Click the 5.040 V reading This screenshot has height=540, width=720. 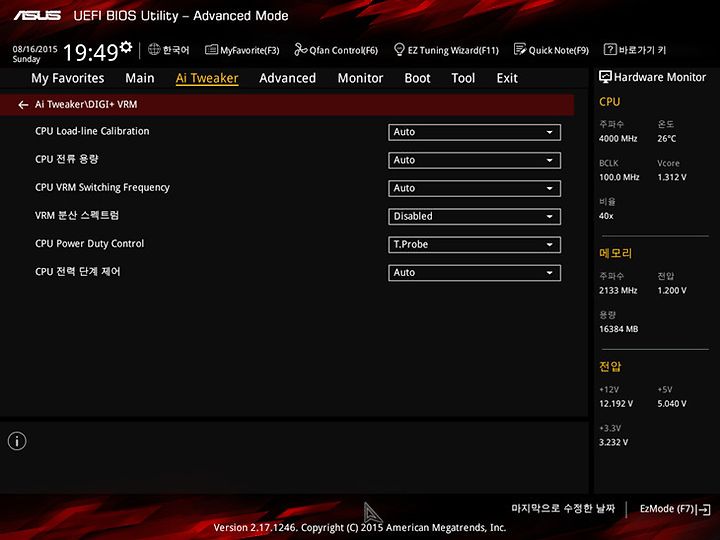coord(672,404)
